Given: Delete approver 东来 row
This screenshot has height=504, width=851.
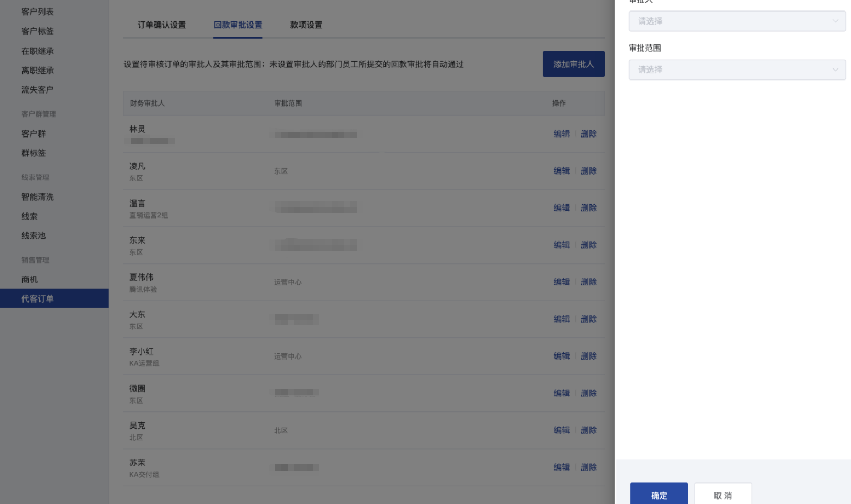Looking at the screenshot, I should tap(588, 245).
